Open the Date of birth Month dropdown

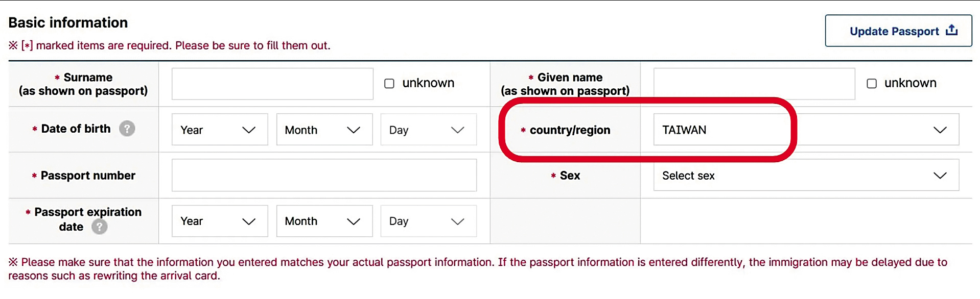pyautogui.click(x=324, y=130)
